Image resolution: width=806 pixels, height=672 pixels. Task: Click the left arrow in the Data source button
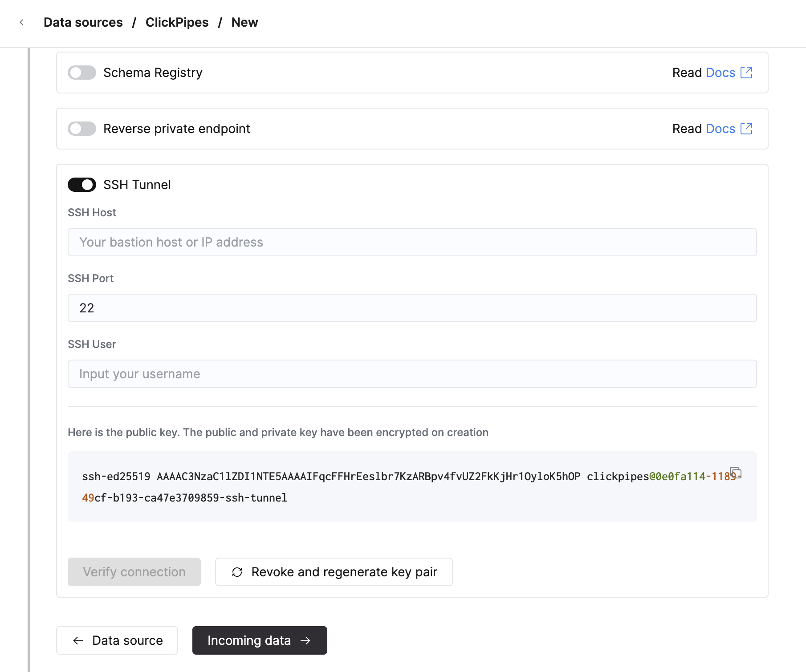[78, 640]
